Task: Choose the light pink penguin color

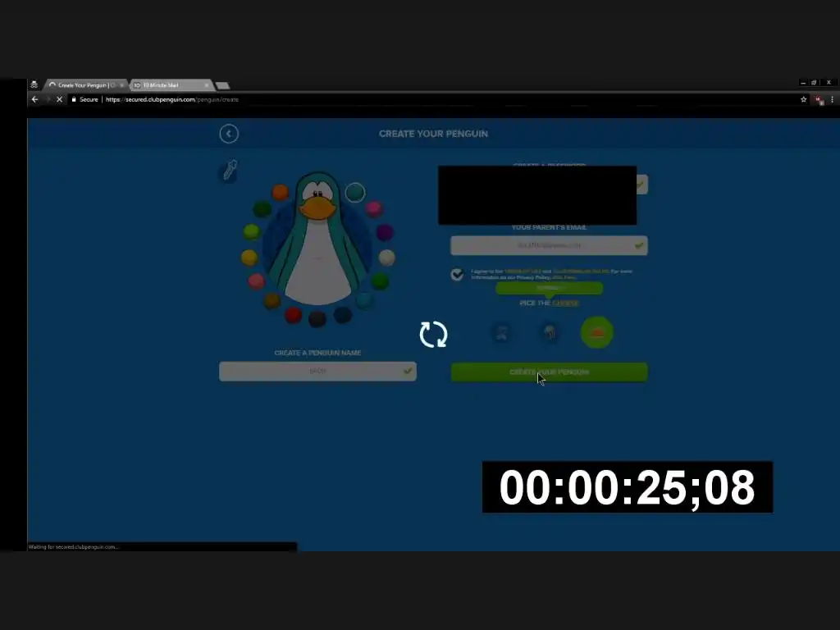Action: 256,281
